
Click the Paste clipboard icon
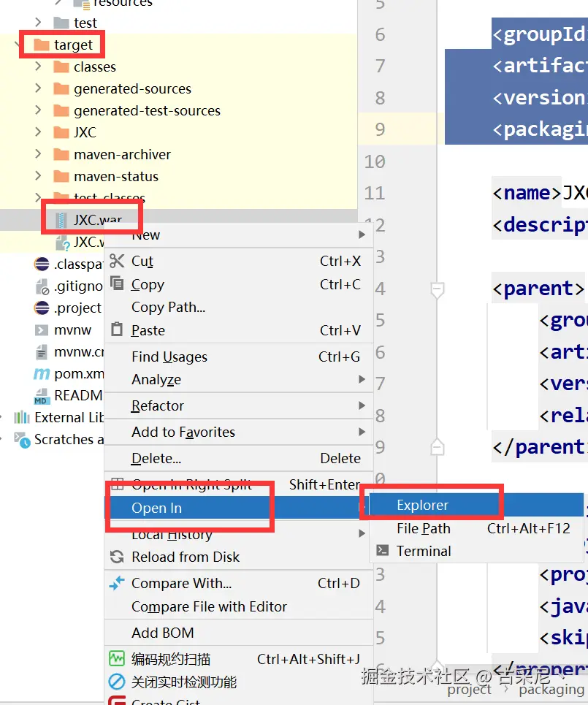pos(117,329)
